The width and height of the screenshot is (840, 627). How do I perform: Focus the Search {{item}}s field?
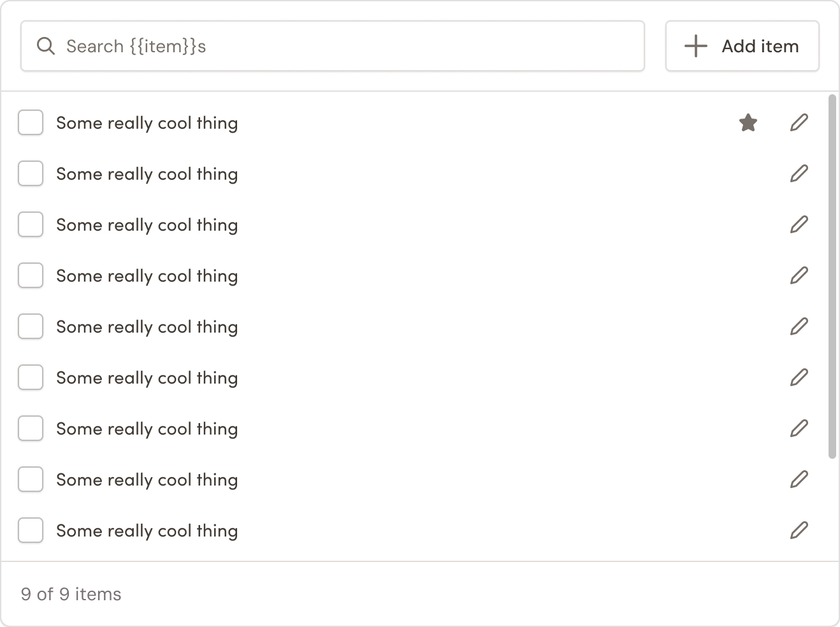[333, 46]
